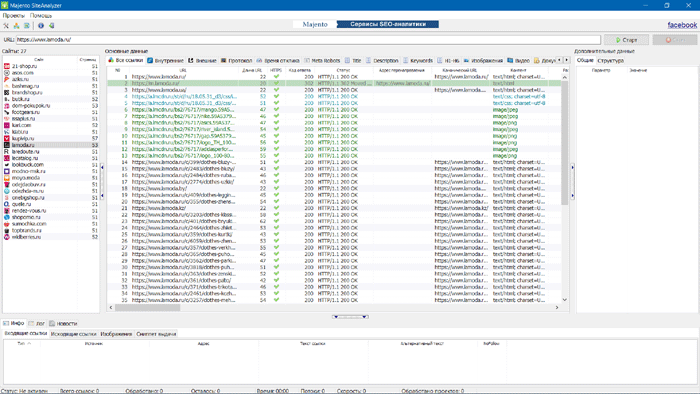Viewport: 700px width, 394px height.
Task: Switch to Время отклика tab
Action: point(278,60)
